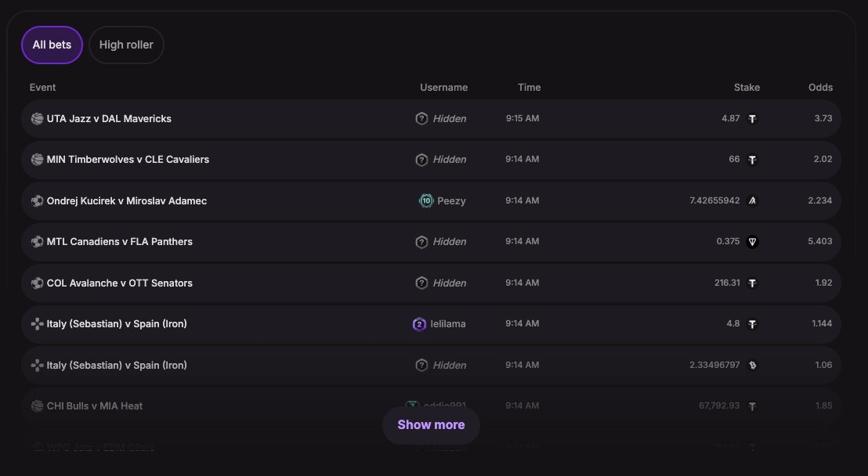Click Peezy's level 10 badge icon
This screenshot has width=868, height=476.
pos(426,201)
